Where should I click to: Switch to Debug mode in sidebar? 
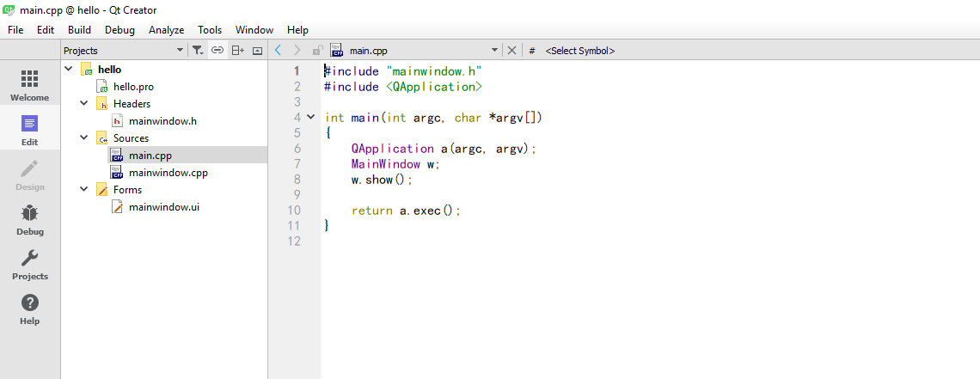click(x=29, y=220)
